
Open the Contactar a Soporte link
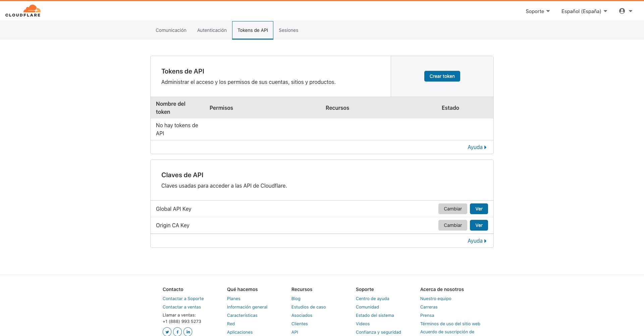click(183, 299)
